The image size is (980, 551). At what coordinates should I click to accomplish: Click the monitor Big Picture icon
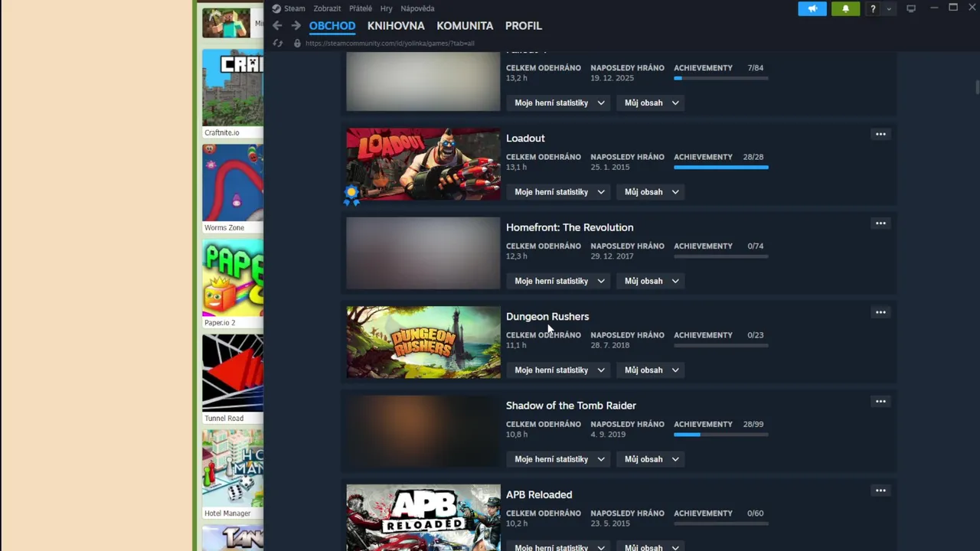click(911, 8)
